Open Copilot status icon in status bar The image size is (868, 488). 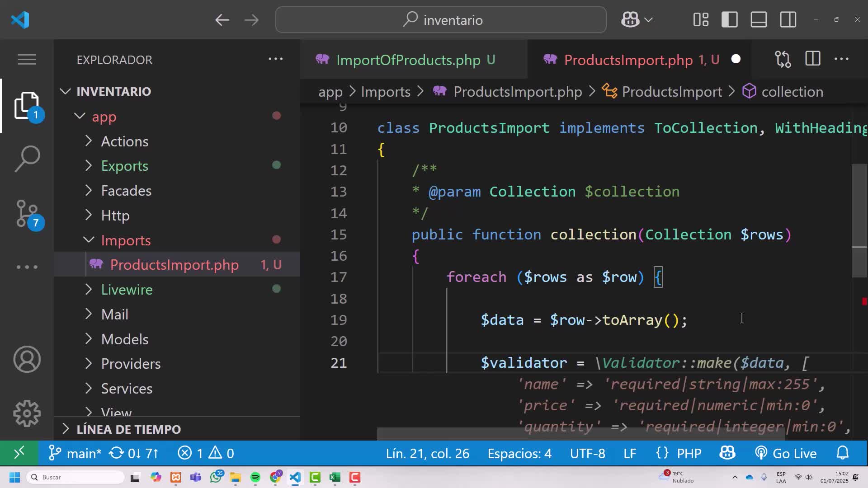[x=727, y=453]
